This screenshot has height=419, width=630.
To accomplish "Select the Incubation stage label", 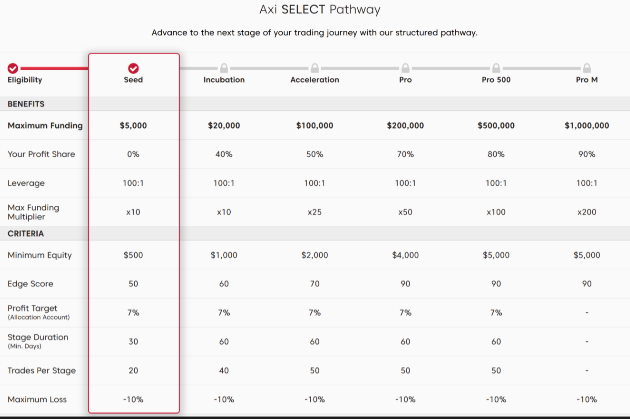I will tap(223, 80).
